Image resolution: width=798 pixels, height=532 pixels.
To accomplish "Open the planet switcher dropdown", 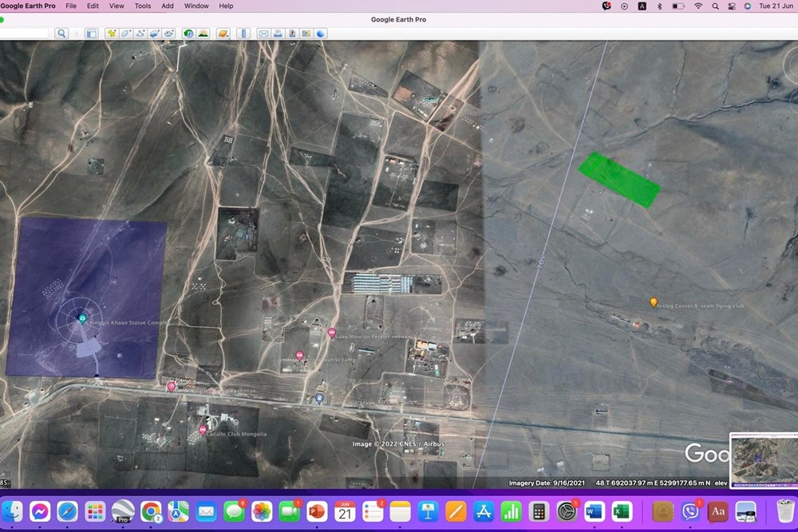I will click(x=223, y=33).
